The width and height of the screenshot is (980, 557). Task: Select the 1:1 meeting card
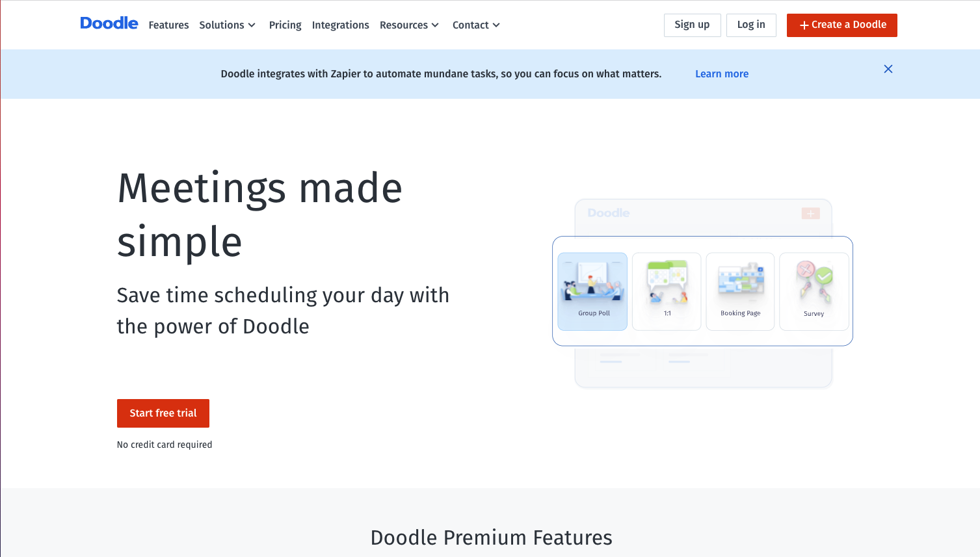[667, 292]
